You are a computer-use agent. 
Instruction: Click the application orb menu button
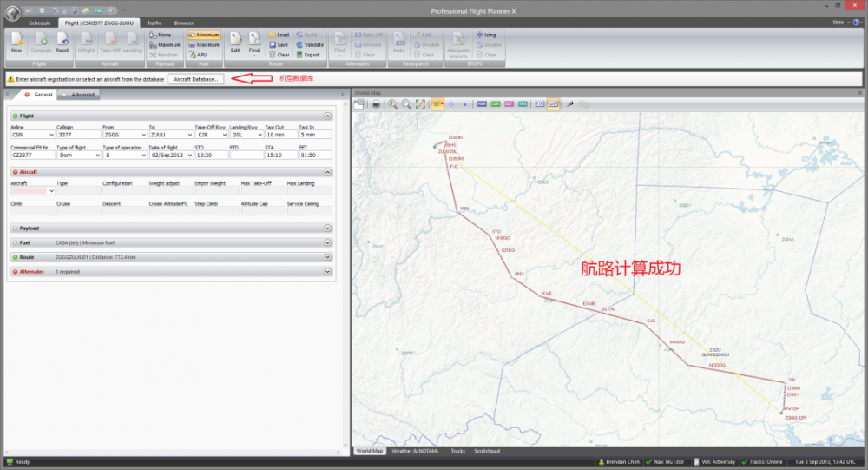(12, 13)
